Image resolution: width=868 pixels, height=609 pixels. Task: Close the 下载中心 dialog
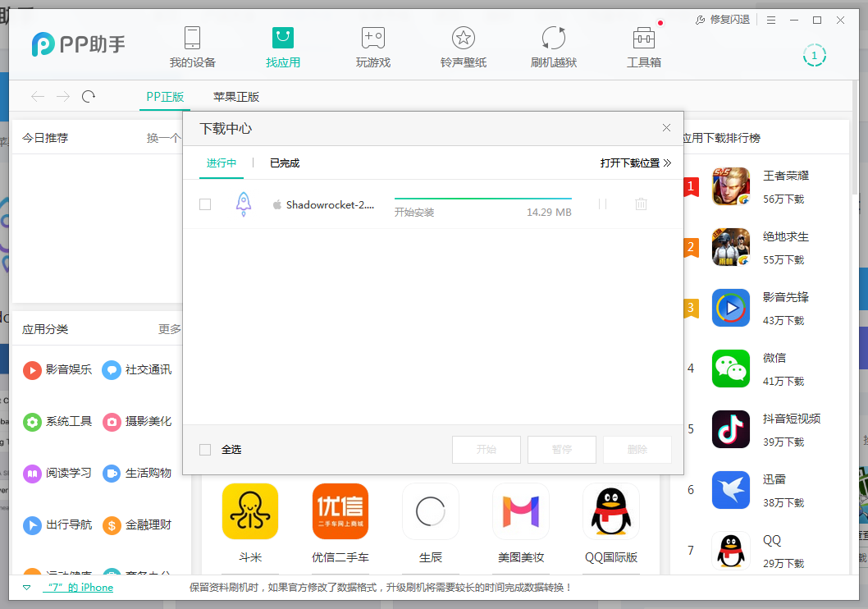[666, 128]
